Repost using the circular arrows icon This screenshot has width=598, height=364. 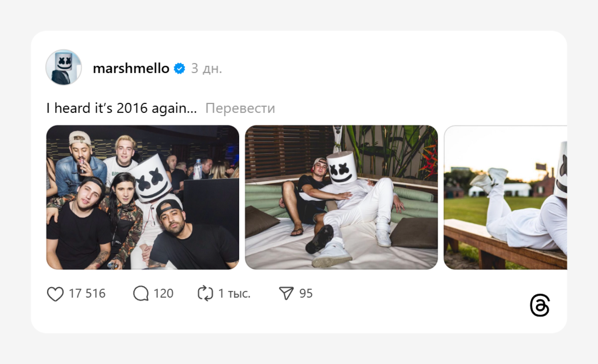206,294
